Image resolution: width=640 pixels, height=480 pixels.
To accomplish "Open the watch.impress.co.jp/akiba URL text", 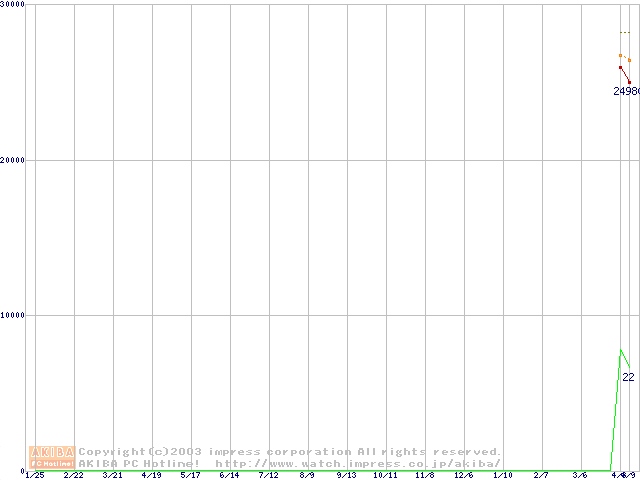I will (358, 463).
